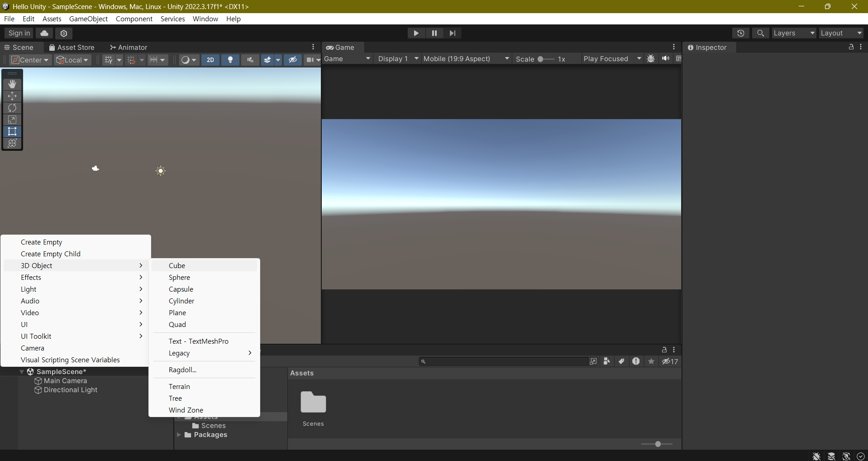Switch to the Asset Store tab
This screenshot has height=461, width=868.
click(x=72, y=48)
